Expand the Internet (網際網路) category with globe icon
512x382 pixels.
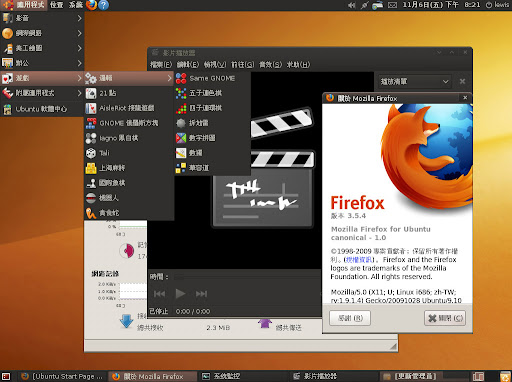click(42, 33)
